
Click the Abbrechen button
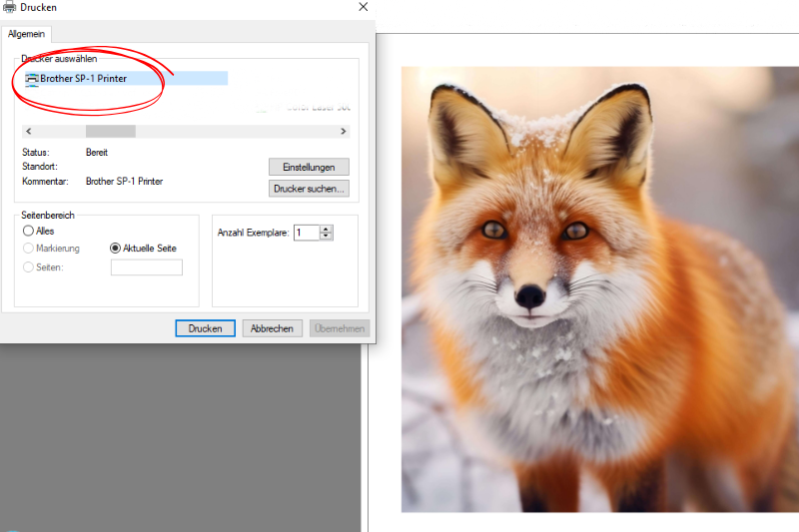click(x=272, y=328)
